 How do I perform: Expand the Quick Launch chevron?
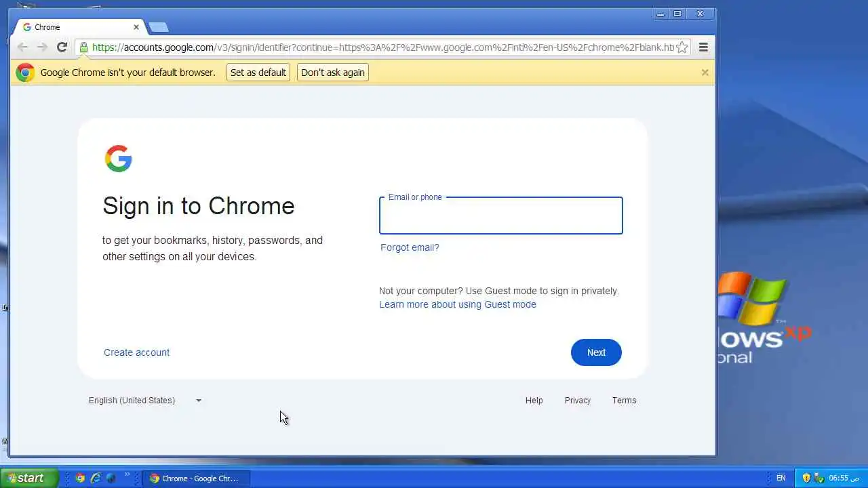pyautogui.click(x=127, y=475)
